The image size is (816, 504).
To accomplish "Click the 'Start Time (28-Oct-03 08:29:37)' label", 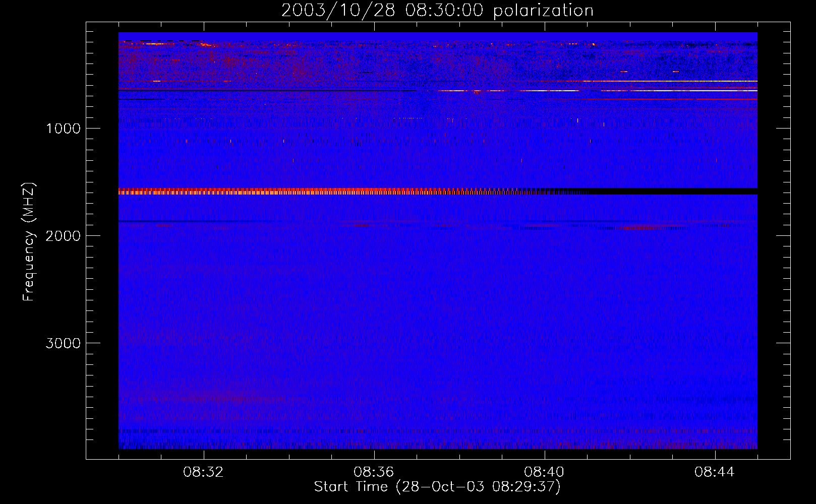I will pyautogui.click(x=437, y=487).
